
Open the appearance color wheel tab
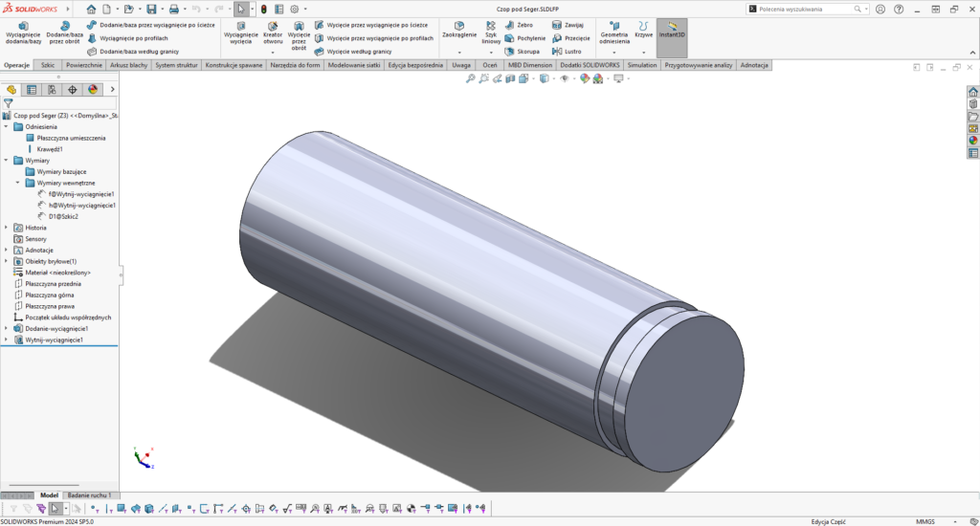click(x=93, y=89)
